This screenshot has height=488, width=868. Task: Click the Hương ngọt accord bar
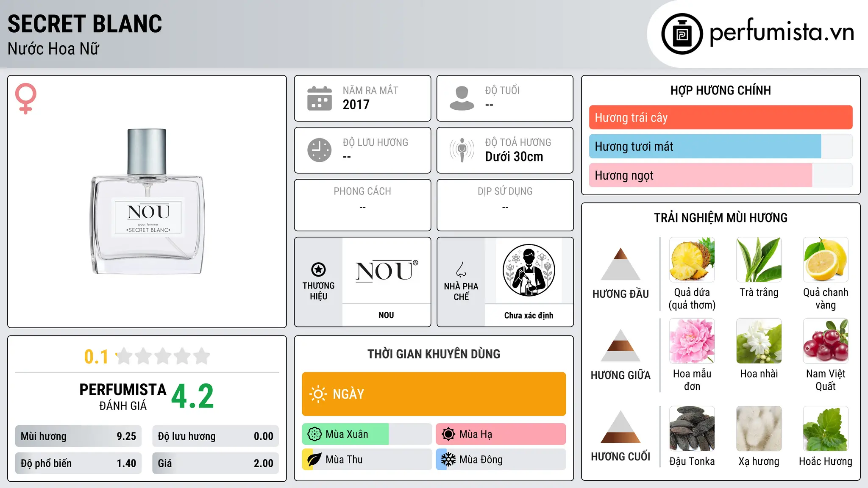721,175
